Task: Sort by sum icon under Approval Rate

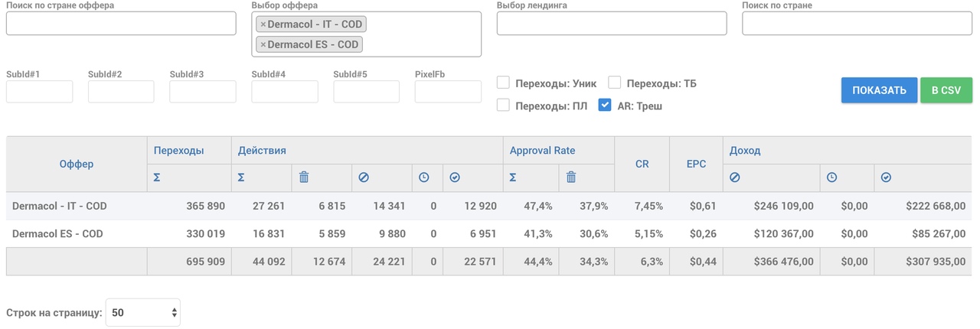Action: click(514, 178)
